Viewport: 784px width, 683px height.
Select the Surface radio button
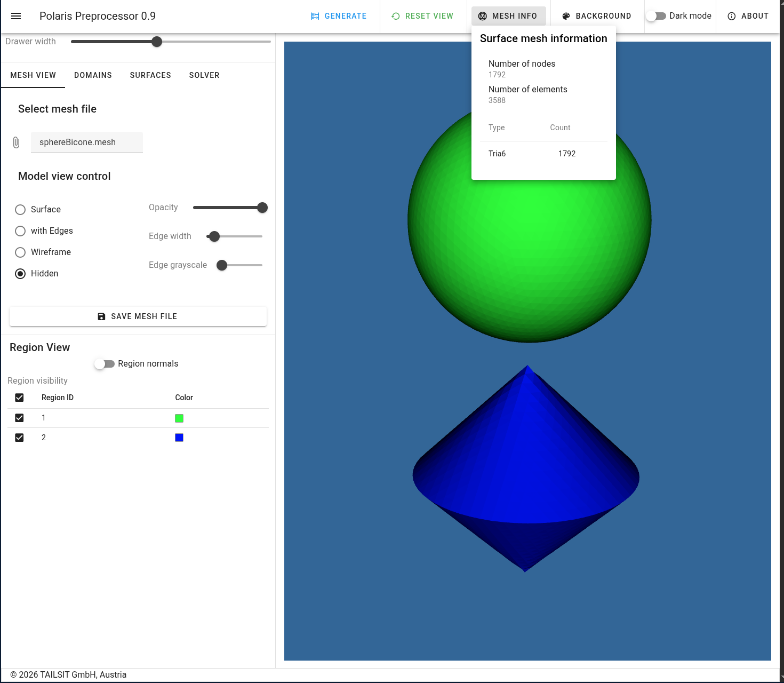click(x=20, y=210)
